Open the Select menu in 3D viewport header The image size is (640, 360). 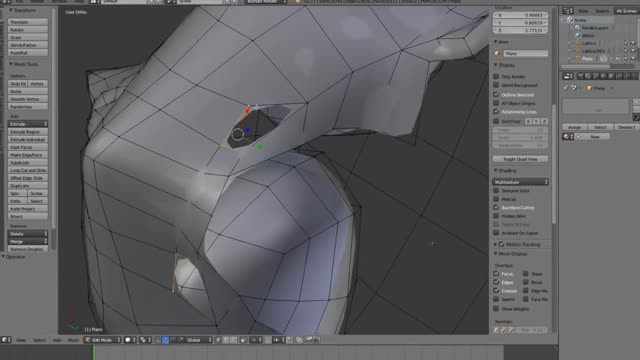click(x=39, y=340)
